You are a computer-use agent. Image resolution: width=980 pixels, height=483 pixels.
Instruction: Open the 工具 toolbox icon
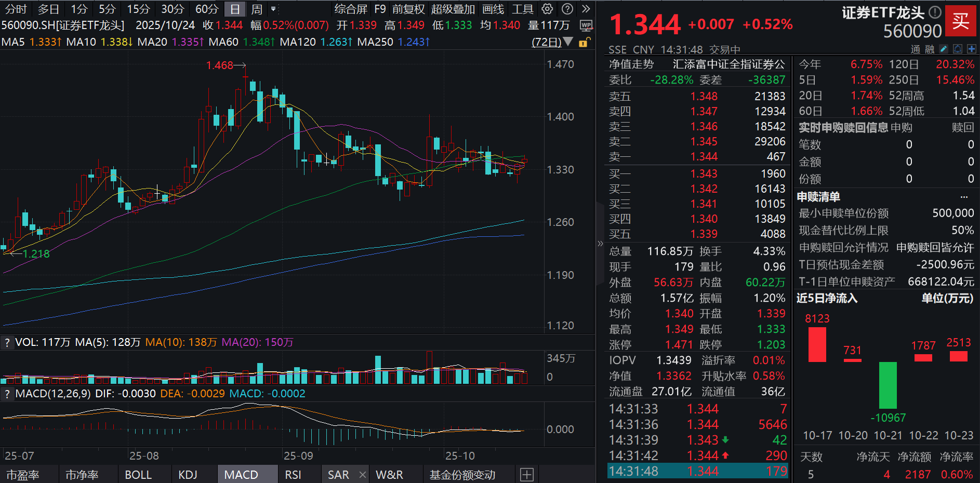[x=524, y=9]
